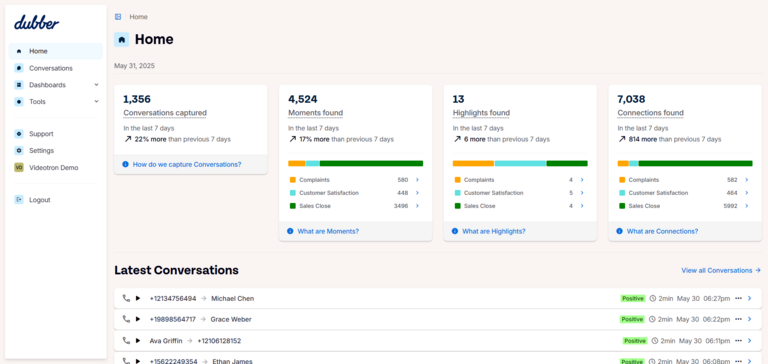The image size is (768, 364).
Task: Open Highlights Customer Satisfaction chevron with 5
Action: (x=582, y=193)
